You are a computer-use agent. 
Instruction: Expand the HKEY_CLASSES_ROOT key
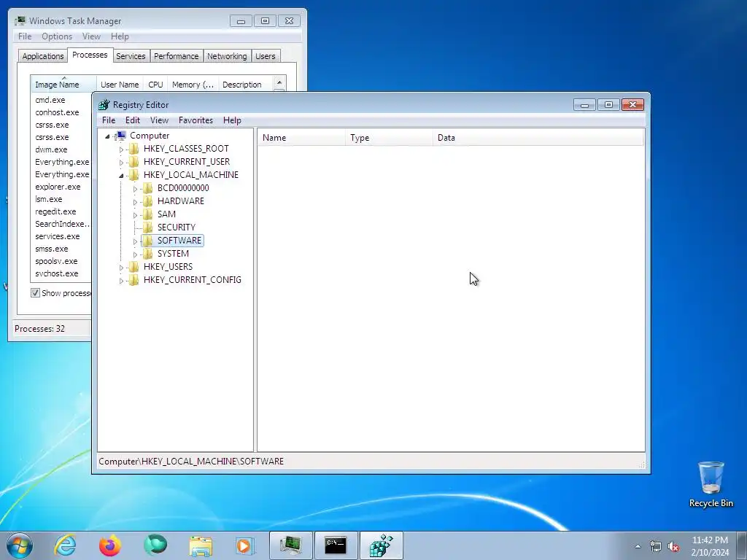121,149
